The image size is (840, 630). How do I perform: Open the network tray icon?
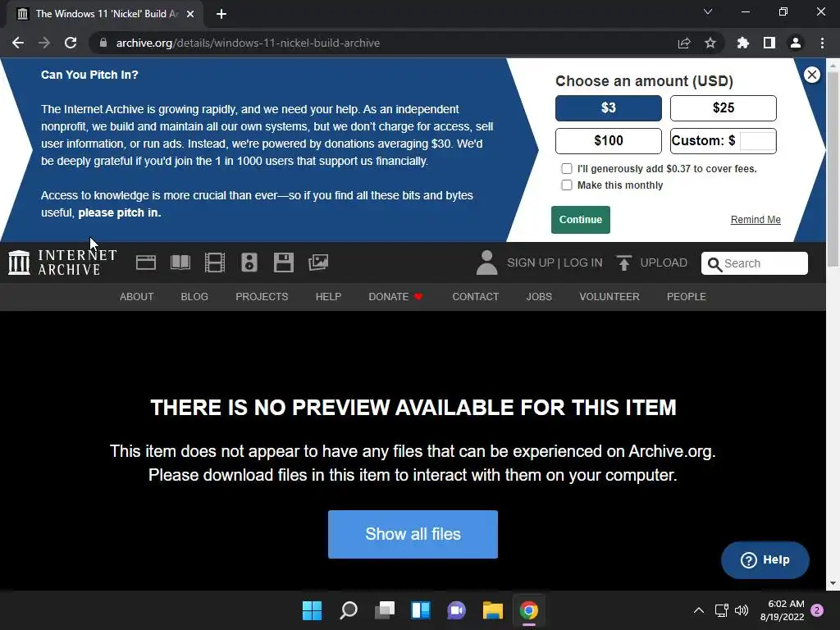point(722,610)
